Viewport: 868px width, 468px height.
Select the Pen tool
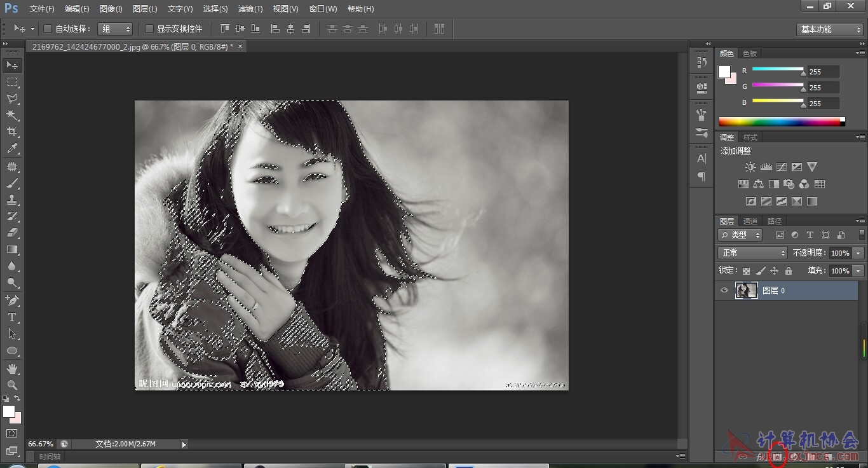coord(12,300)
